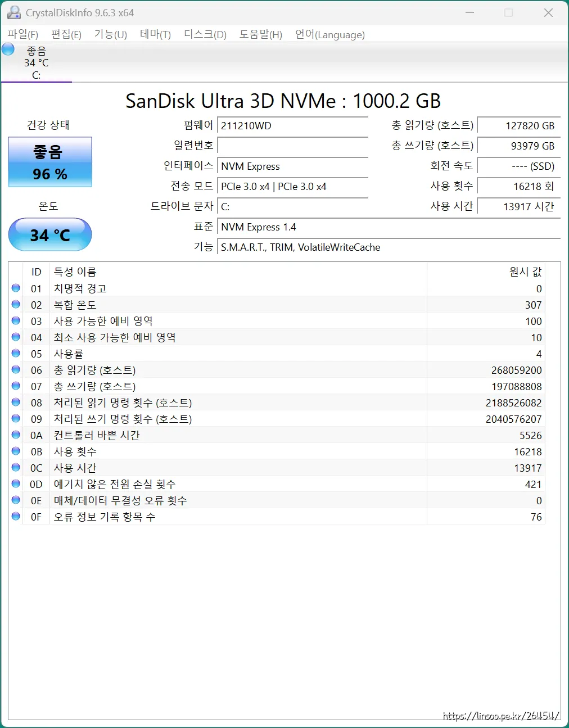Image resolution: width=569 pixels, height=728 pixels.
Task: Select the 컨트롤러 바쁜 시간 attribute name
Action: [x=97, y=436]
